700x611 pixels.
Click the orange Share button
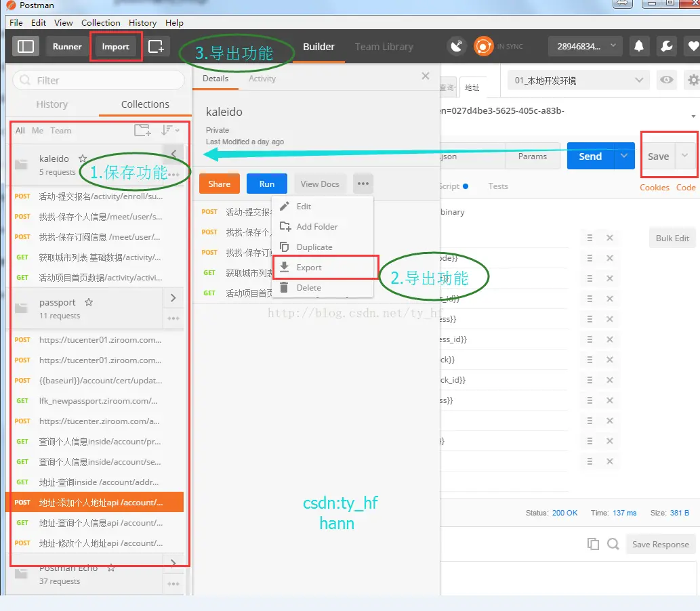tap(219, 184)
